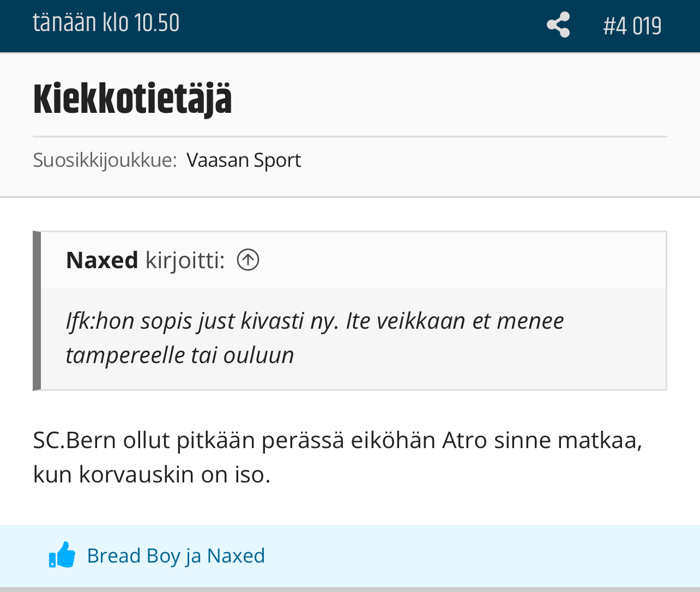Viewport: 700px width, 592px height.
Task: Click the timestamp tänään klo 10.50
Action: [106, 23]
